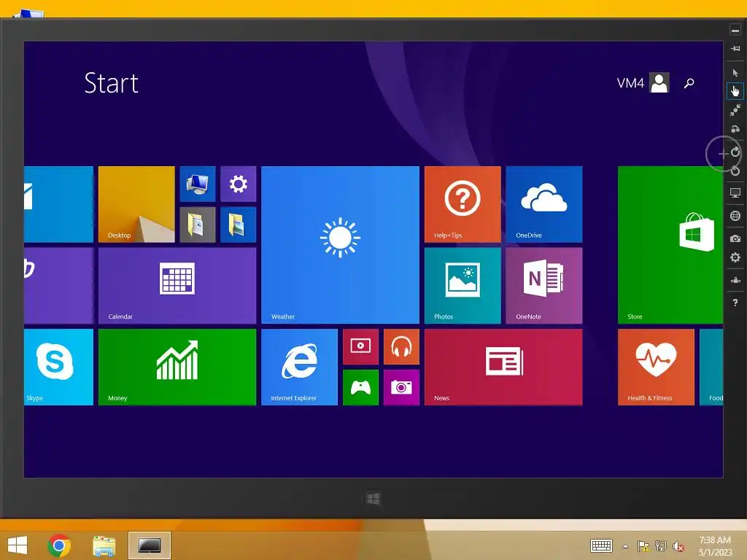Open the Calendar tile

[x=177, y=286]
